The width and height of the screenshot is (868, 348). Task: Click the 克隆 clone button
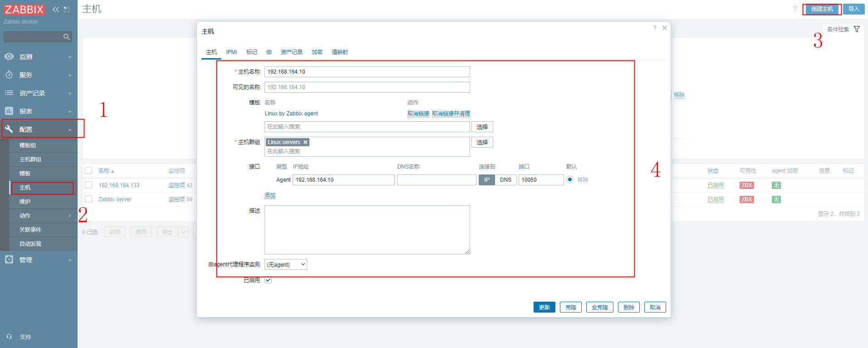(x=571, y=308)
